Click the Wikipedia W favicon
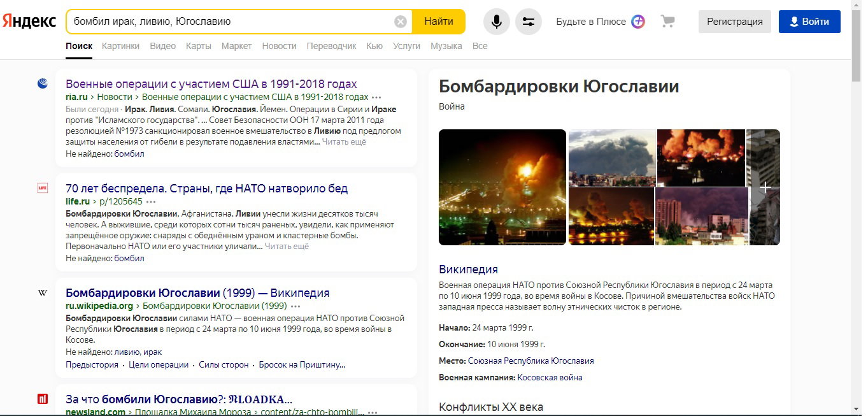The image size is (868, 416). (43, 293)
